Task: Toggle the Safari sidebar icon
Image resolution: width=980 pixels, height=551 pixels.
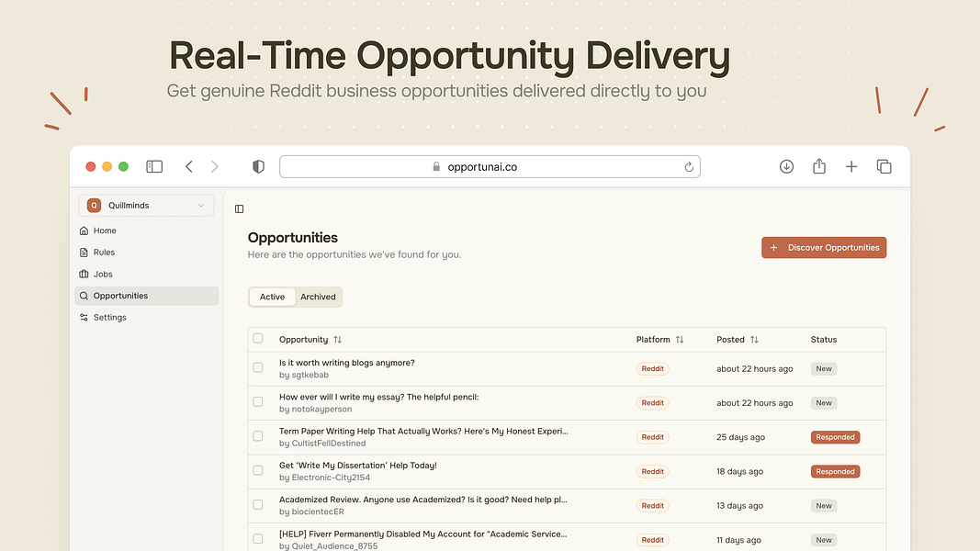Action: click(x=154, y=166)
